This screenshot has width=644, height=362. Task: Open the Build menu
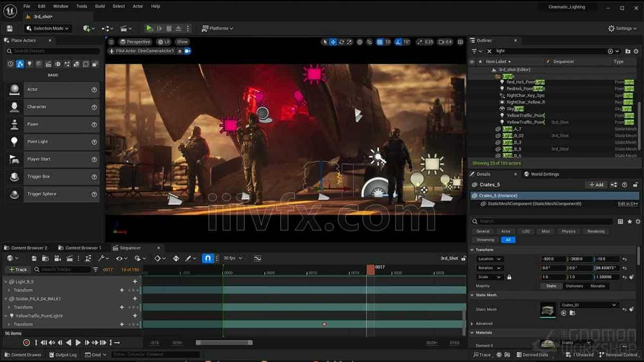[x=100, y=6]
